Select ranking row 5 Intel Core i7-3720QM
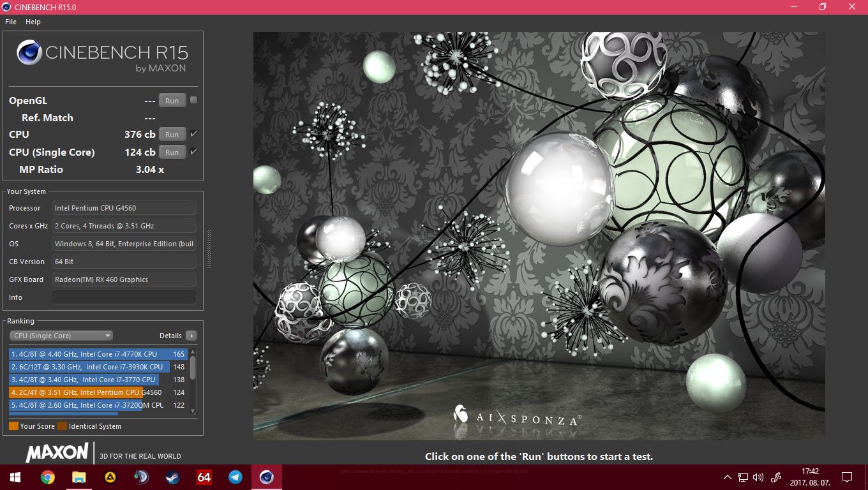 pyautogui.click(x=98, y=405)
